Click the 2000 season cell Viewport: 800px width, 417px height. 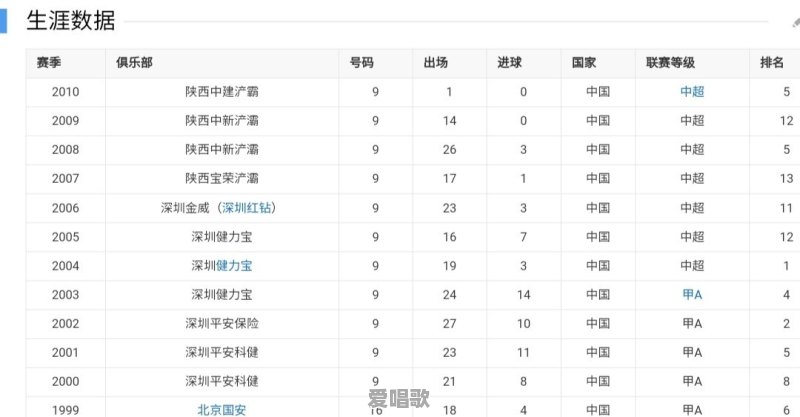pyautogui.click(x=65, y=381)
